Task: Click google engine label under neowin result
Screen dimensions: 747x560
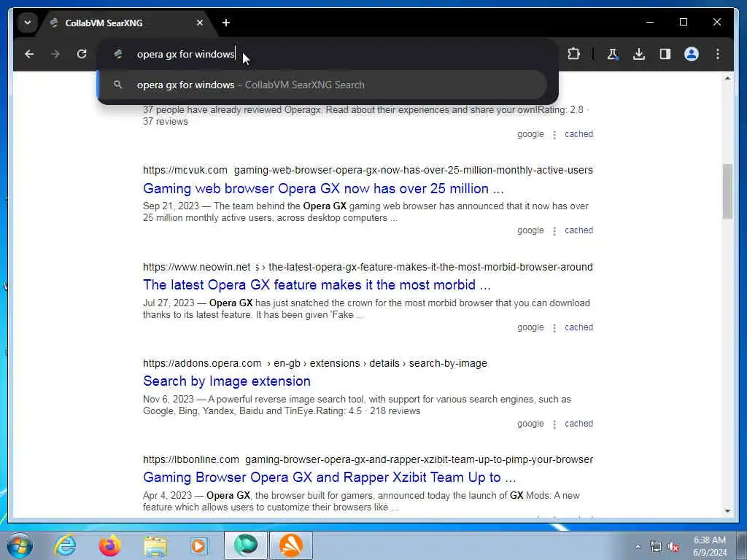Action: 530,327
